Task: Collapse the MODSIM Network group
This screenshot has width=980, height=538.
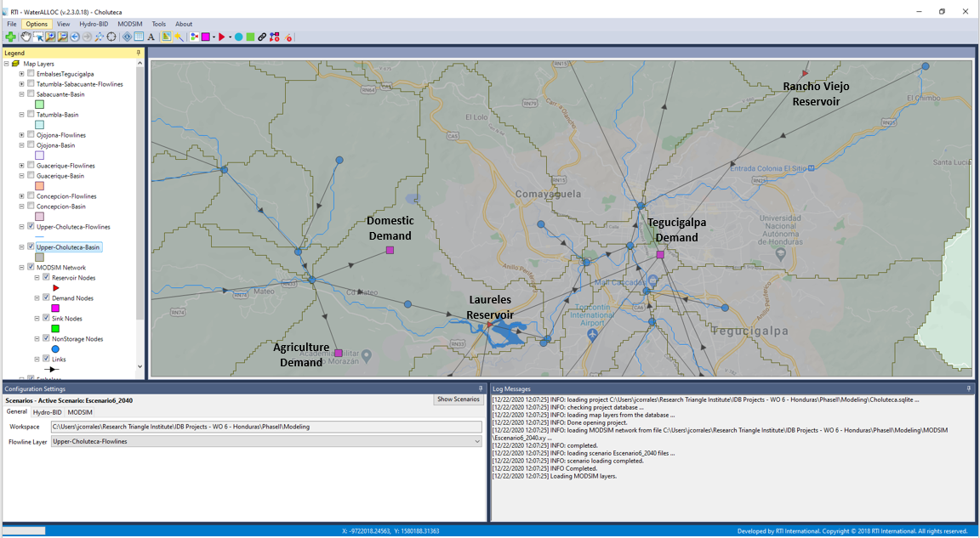Action: [22, 267]
